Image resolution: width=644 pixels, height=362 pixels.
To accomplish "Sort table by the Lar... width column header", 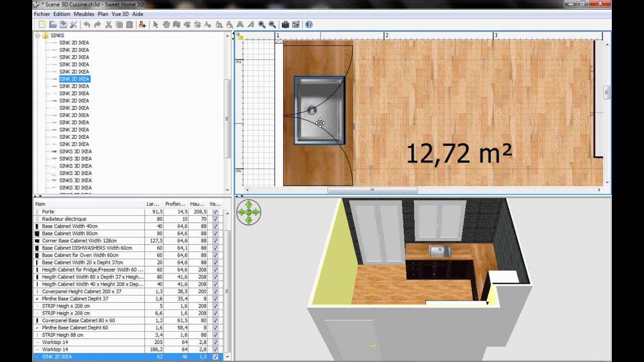I will tap(153, 204).
